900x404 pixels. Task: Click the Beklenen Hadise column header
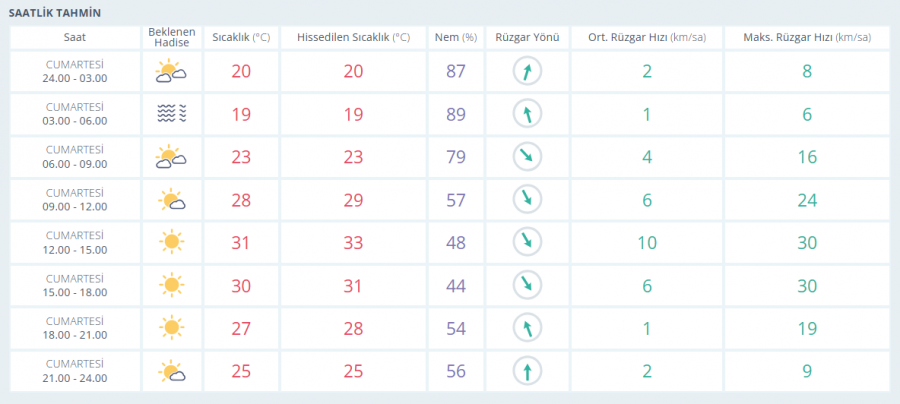[x=172, y=38]
